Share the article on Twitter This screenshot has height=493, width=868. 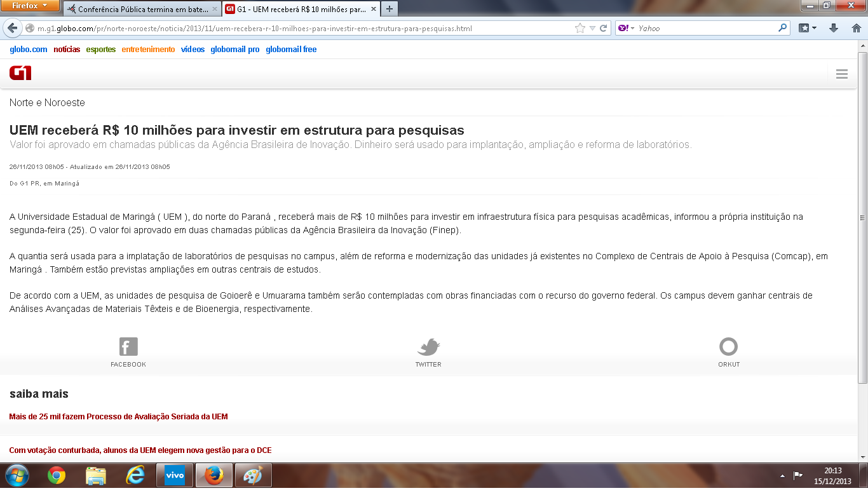tap(428, 352)
